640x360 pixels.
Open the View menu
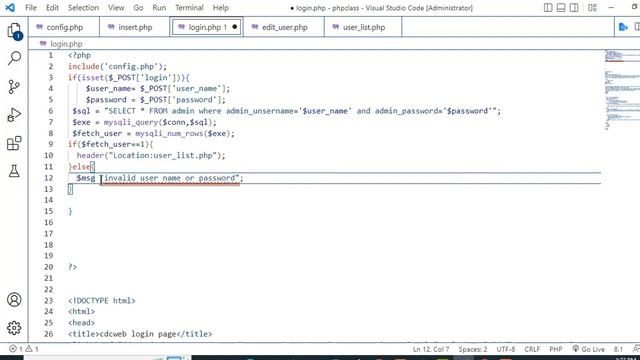pos(116,8)
